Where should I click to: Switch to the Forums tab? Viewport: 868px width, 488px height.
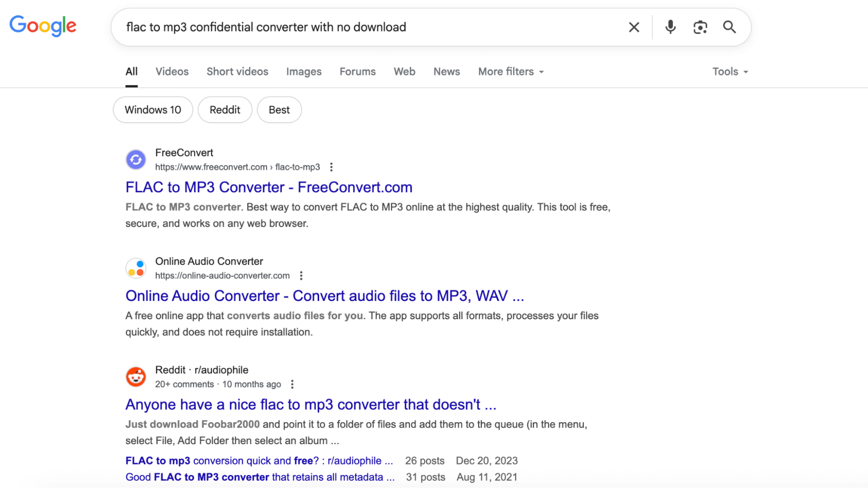pos(357,72)
